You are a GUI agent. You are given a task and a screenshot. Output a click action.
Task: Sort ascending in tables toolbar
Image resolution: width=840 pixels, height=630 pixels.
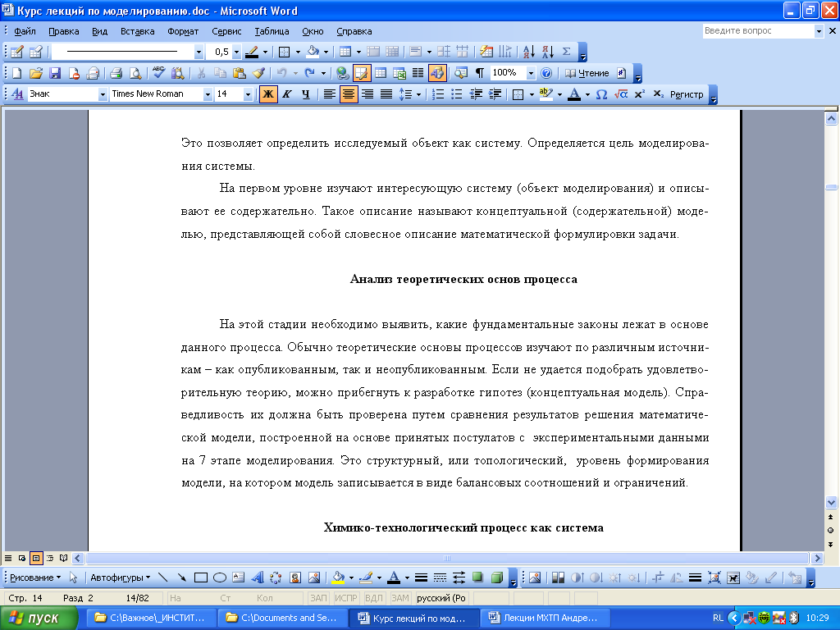pos(529,52)
